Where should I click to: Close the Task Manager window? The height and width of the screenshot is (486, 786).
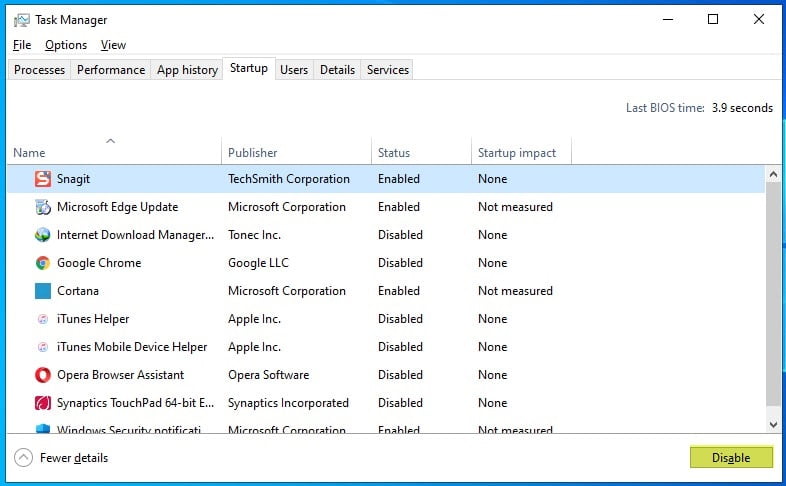click(758, 20)
